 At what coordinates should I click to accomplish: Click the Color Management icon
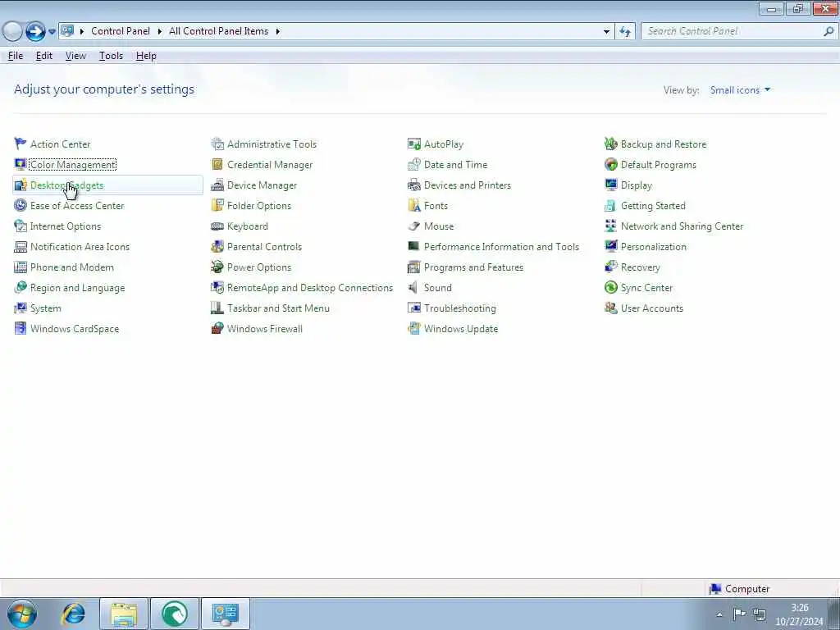pos(21,164)
